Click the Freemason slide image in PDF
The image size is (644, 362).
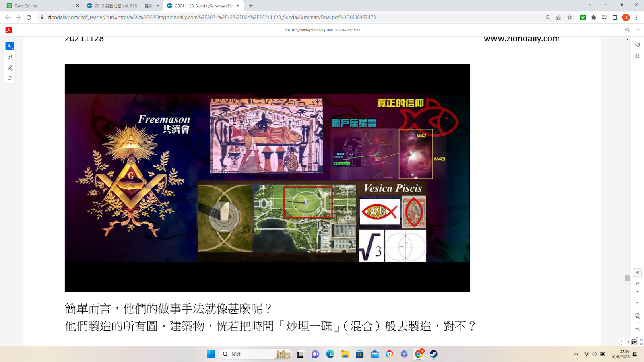tap(267, 178)
